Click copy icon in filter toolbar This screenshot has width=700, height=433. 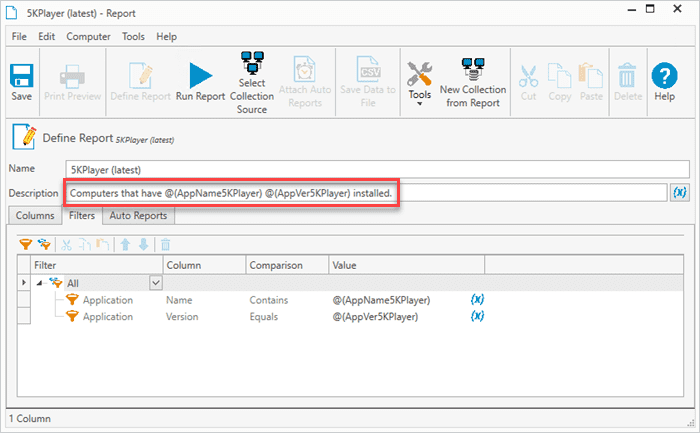pos(84,245)
